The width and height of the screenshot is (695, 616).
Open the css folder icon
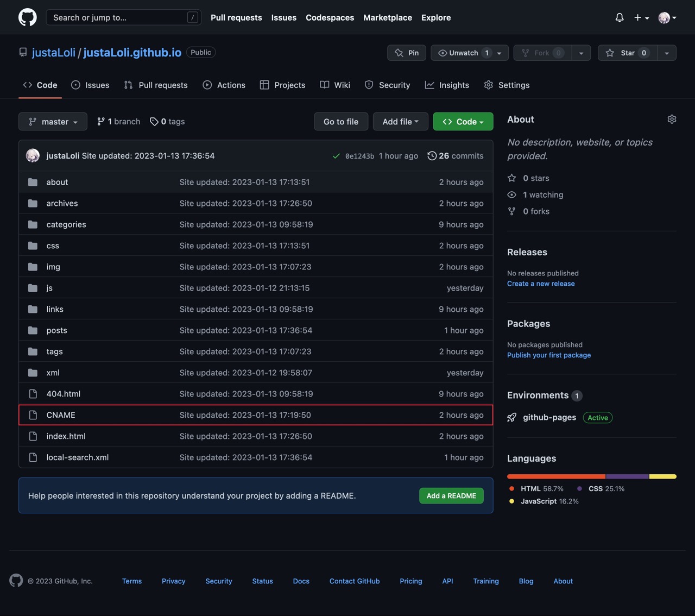point(33,246)
